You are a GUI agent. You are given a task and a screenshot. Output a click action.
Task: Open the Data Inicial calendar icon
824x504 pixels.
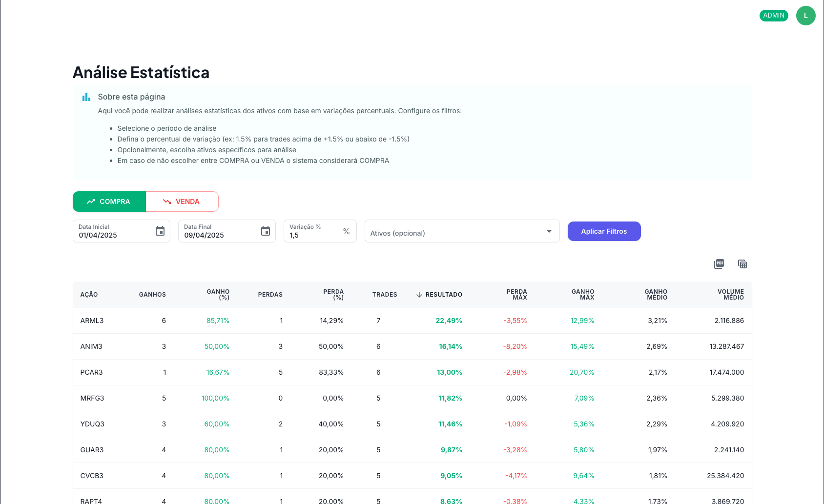(160, 231)
